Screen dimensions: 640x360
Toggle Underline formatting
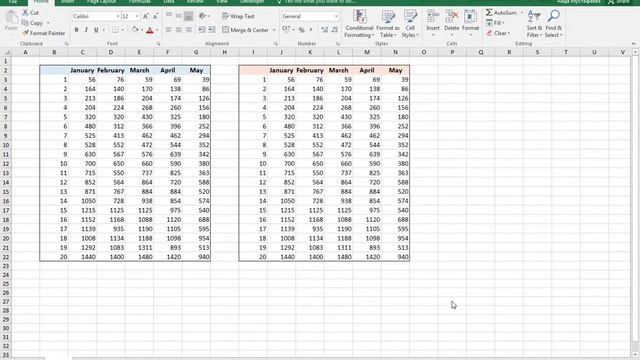(96, 30)
